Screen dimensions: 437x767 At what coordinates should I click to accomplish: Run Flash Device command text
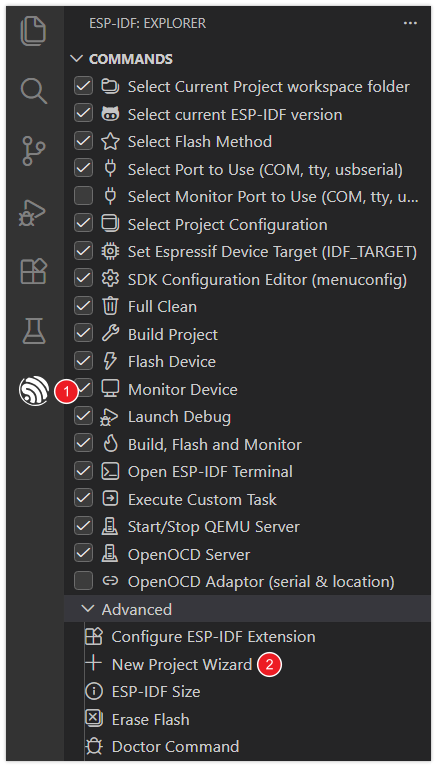click(172, 361)
